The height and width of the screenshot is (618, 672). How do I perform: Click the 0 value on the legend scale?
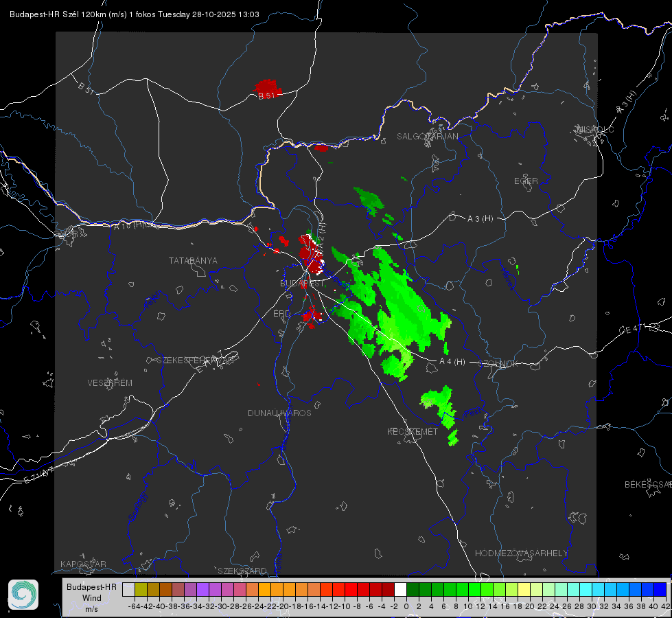406,606
